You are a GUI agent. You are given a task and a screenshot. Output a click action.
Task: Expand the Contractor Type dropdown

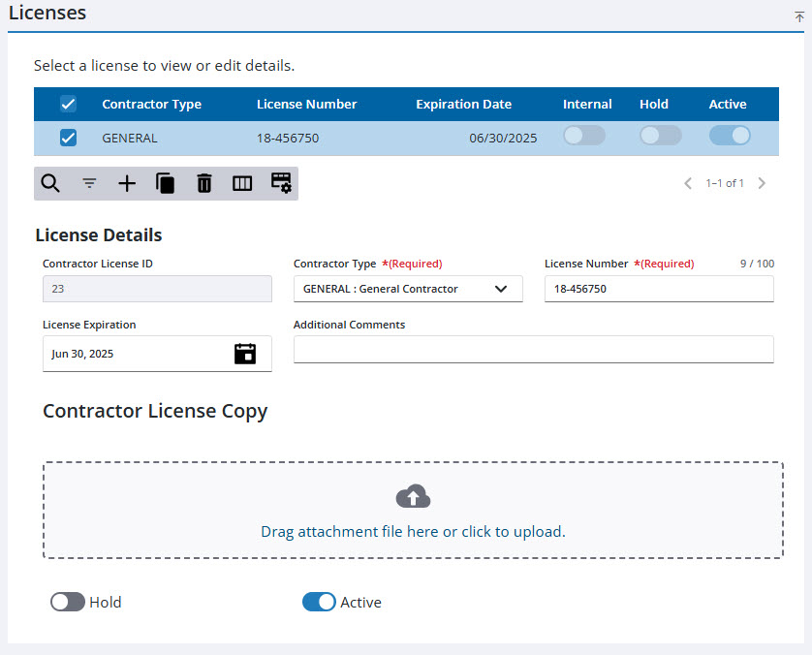(x=501, y=289)
